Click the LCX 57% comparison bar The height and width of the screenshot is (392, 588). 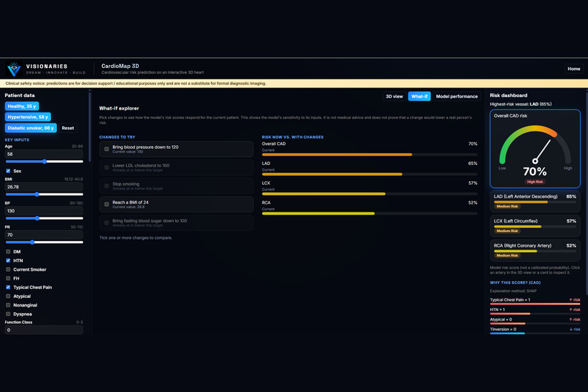[369, 193]
